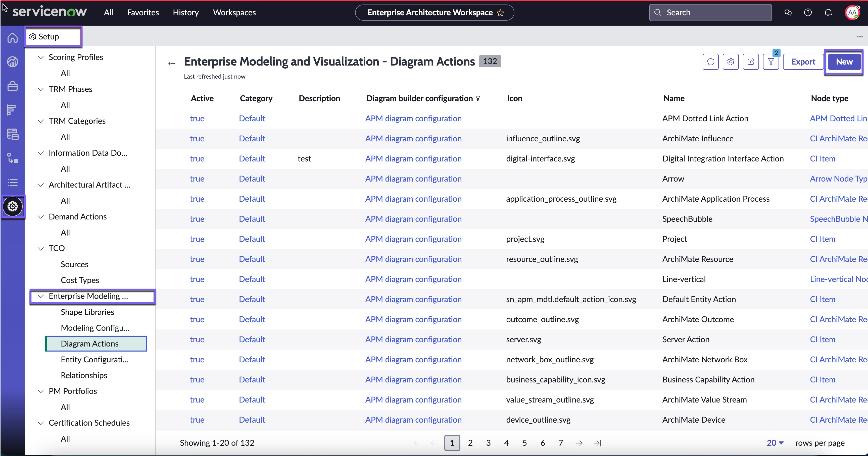The height and width of the screenshot is (456, 868).
Task: Open the gauge dashboard icon in the sidebar
Action: click(x=13, y=62)
